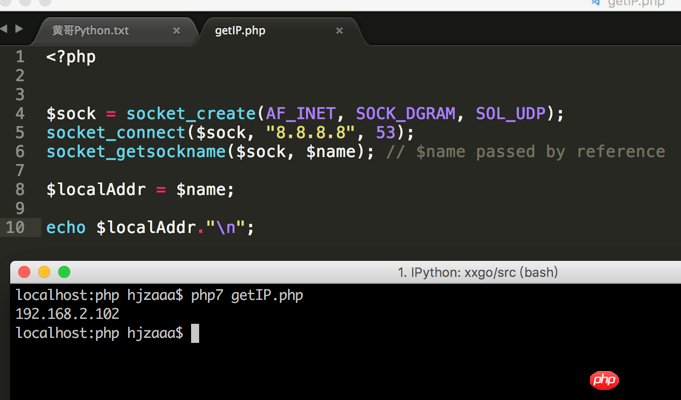The height and width of the screenshot is (400, 681).
Task: Maximize terminal with the green button
Action: pos(64,272)
